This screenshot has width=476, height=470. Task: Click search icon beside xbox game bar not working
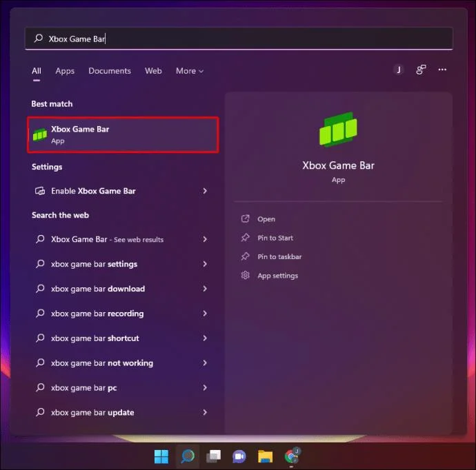tap(40, 363)
